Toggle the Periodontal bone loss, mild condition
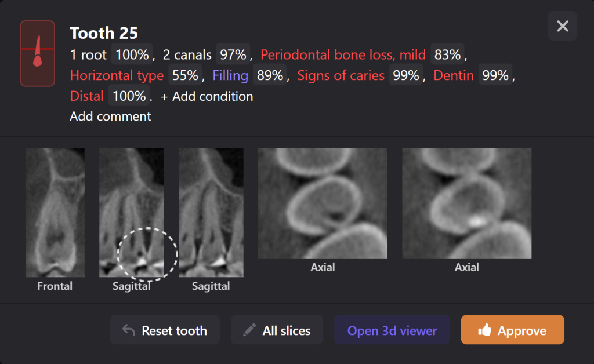Screen dimensions: 594x364 coord(343,54)
